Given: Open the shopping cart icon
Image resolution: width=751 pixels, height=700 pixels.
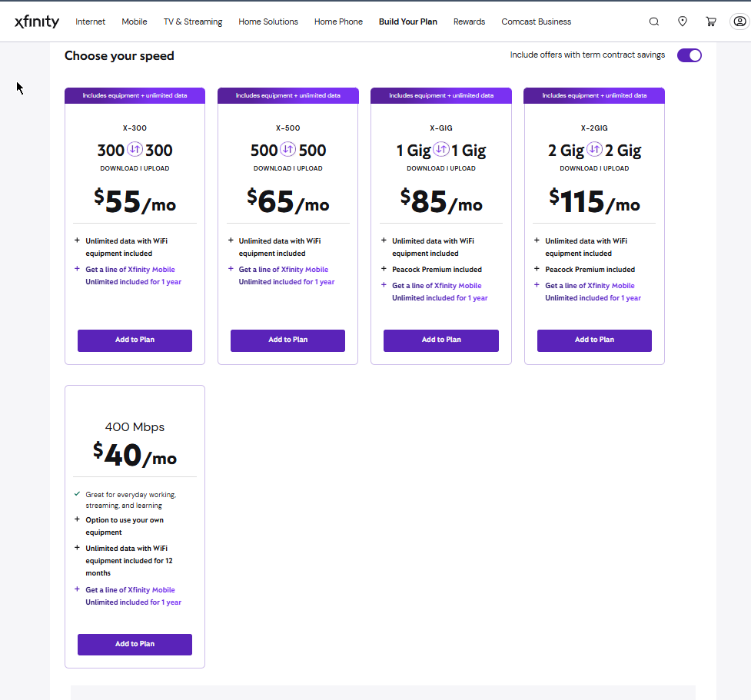Looking at the screenshot, I should 711,22.
